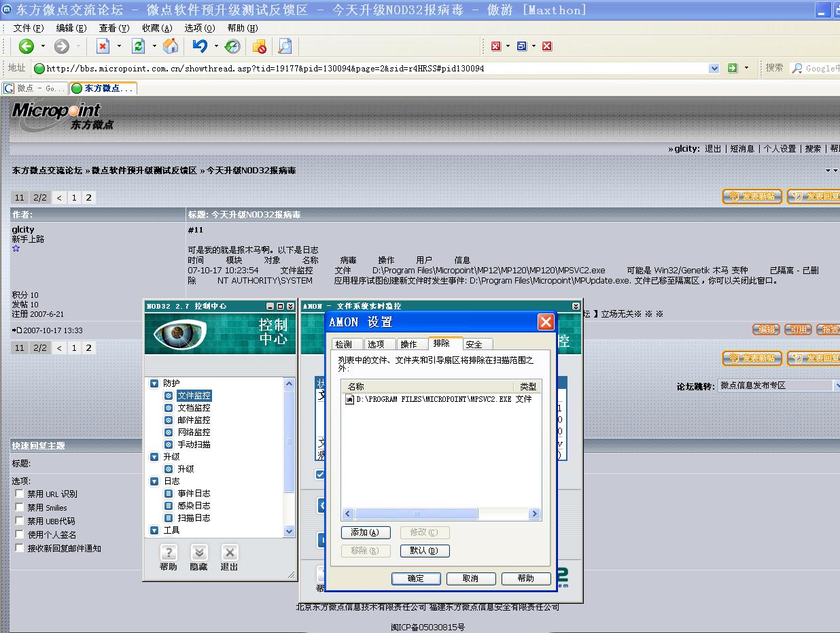This screenshot has height=633, width=840.
Task: Click the horizontal scrollbar thumb of exclusion list
Action: tap(417, 514)
